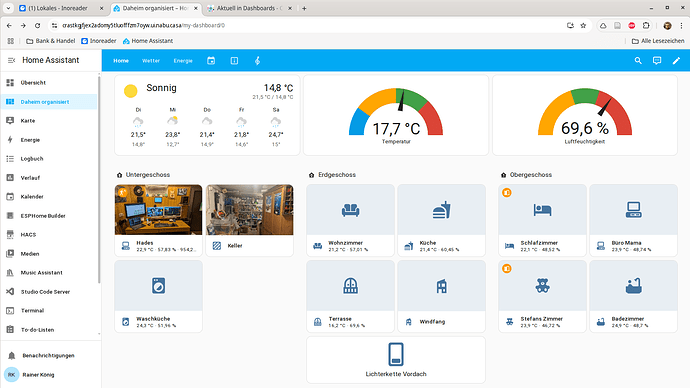The width and height of the screenshot is (690, 388).
Task: Open the Hades room photo thumbnail
Action: pyautogui.click(x=158, y=210)
